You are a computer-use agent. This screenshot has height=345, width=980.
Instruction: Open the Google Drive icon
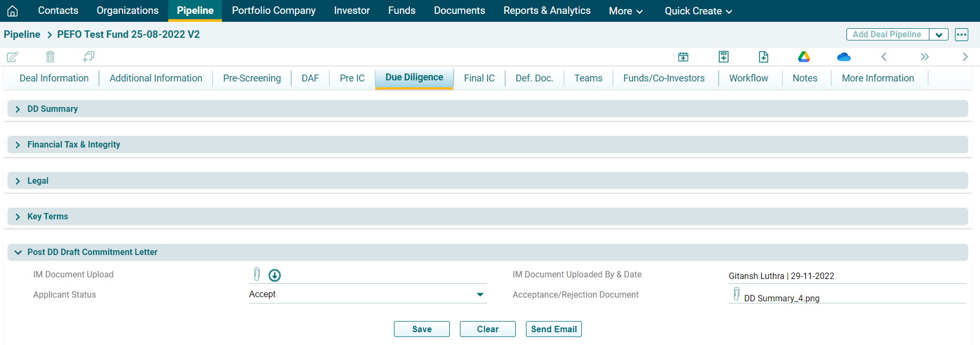804,56
